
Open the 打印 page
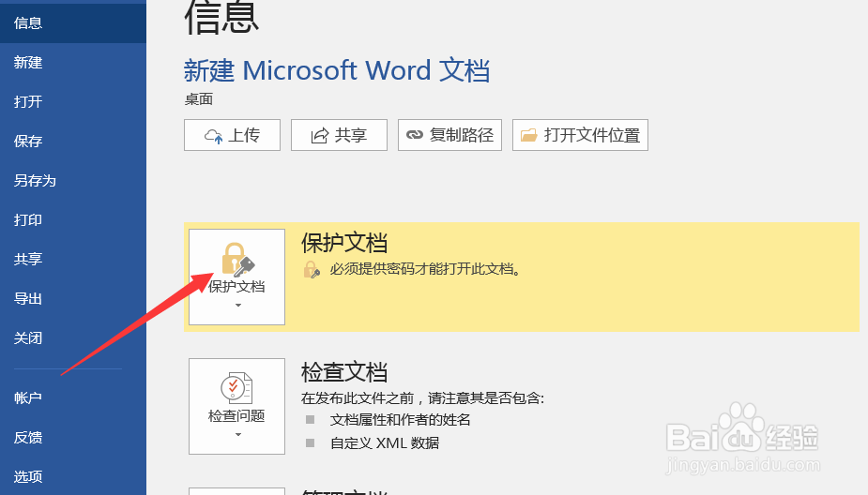tap(73, 219)
